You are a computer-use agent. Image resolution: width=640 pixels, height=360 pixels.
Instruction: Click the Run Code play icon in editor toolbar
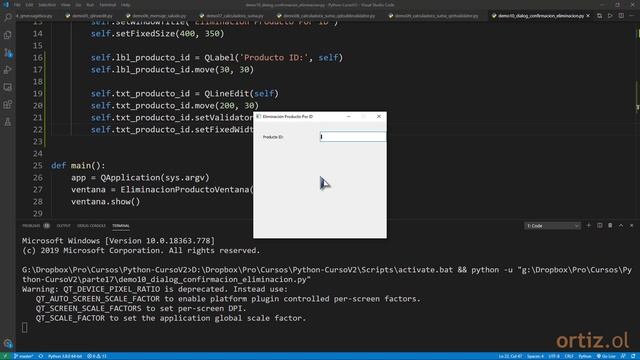pyautogui.click(x=610, y=16)
